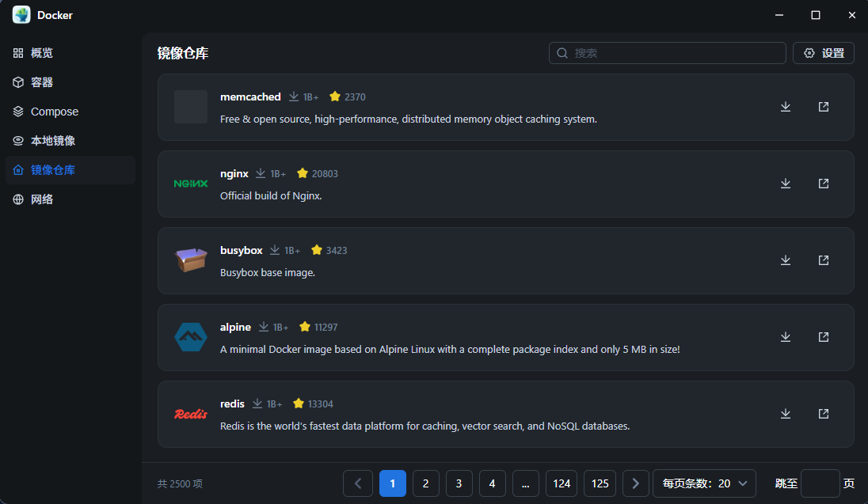
Task: Go to previous page arrow
Action: [x=358, y=483]
